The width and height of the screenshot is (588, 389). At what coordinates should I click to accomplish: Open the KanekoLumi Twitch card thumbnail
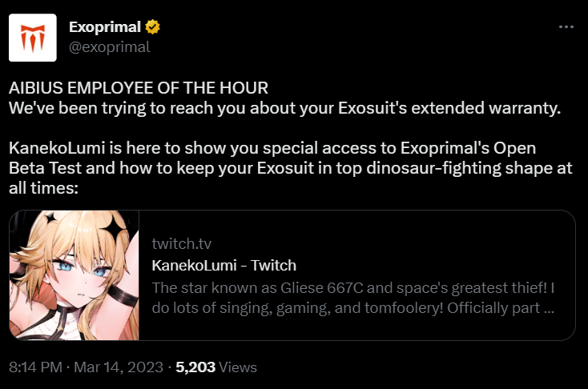coord(75,275)
